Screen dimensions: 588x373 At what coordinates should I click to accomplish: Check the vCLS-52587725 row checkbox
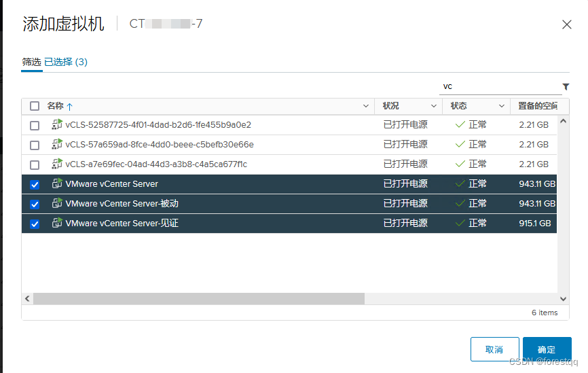point(35,125)
